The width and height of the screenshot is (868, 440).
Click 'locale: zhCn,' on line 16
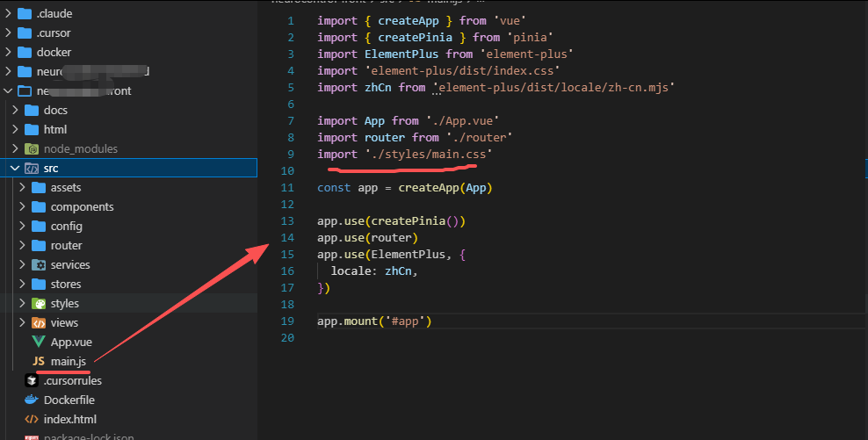pos(374,271)
